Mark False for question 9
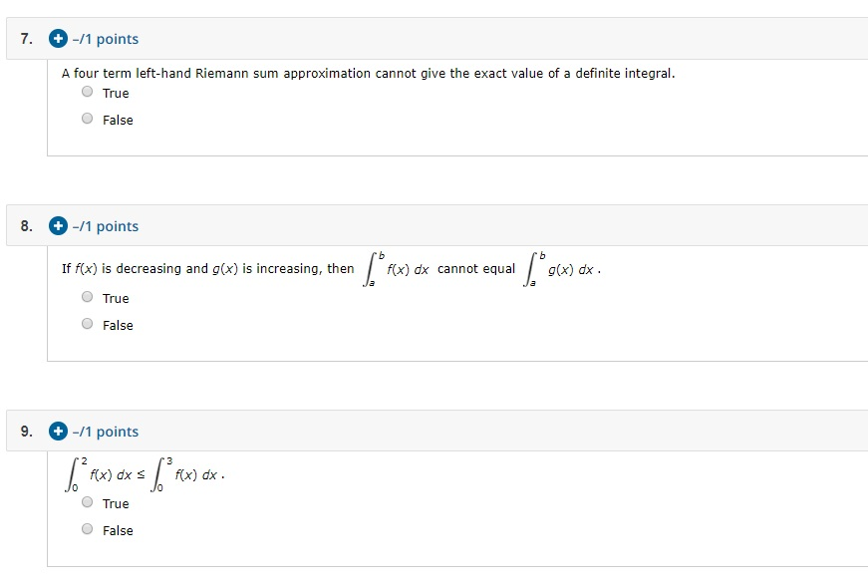The width and height of the screenshot is (868, 588). [87, 528]
